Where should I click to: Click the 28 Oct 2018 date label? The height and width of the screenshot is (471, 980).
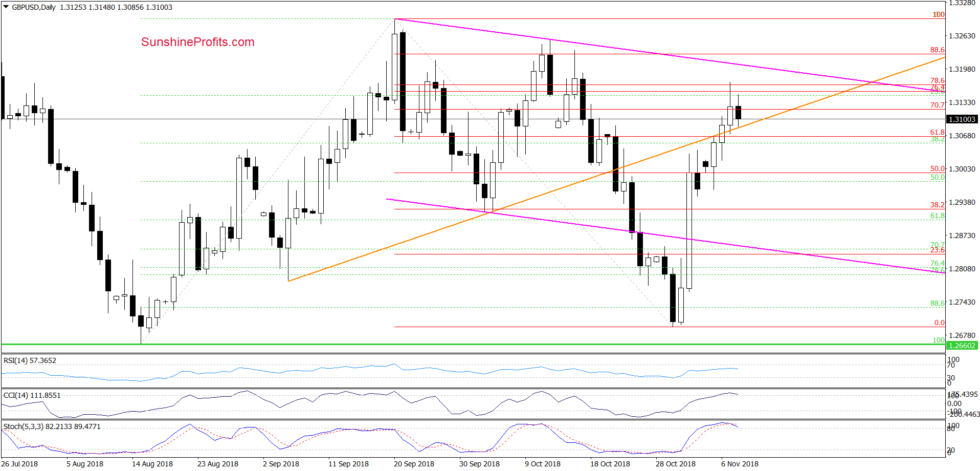point(676,464)
